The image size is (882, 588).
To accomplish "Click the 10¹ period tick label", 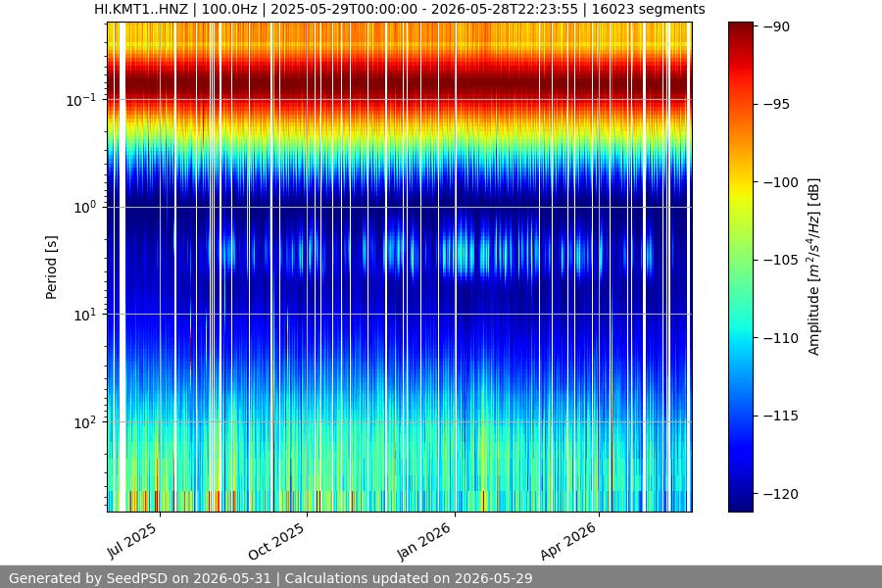I will coord(84,315).
